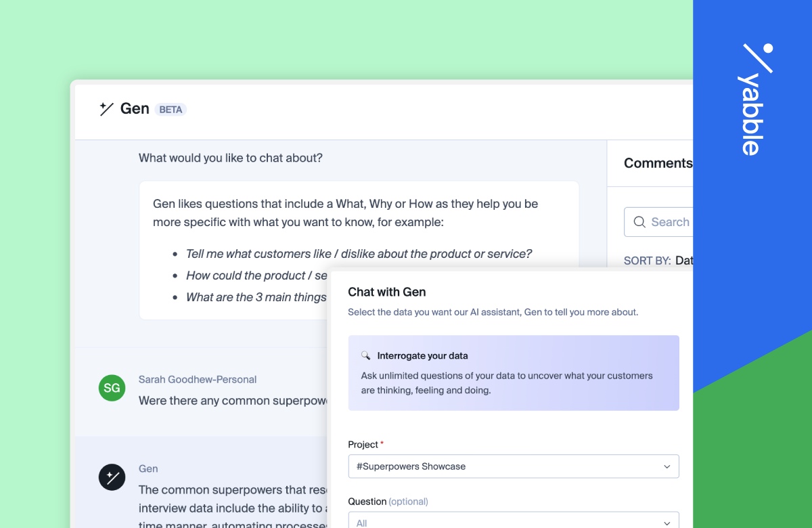Click the Question (optional) field label
The image size is (812, 528).
[x=388, y=502]
